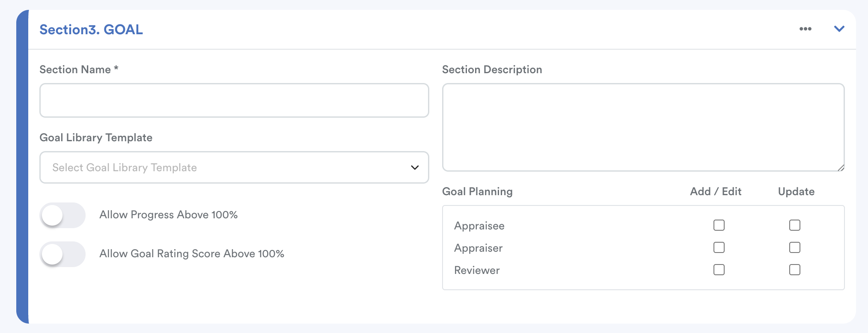Click the description textarea resize handle
Viewport: 868px width, 333px height.
[x=841, y=168]
